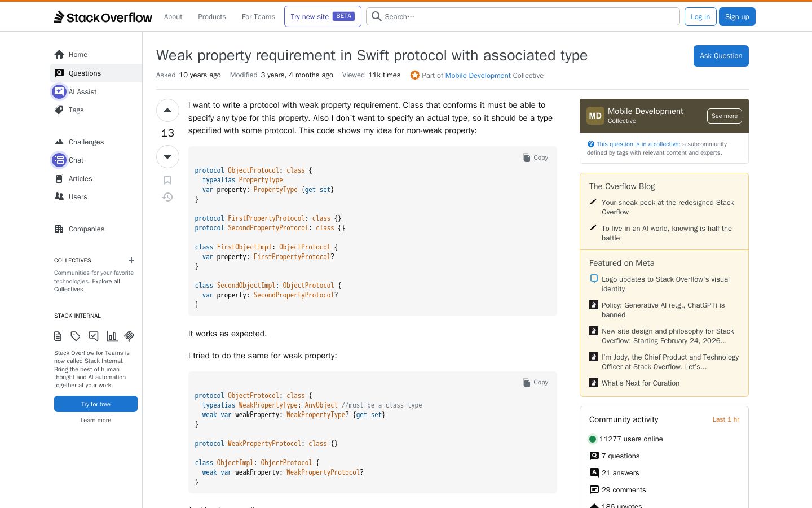Open the About menu item
The width and height of the screenshot is (812, 508).
(x=173, y=17)
